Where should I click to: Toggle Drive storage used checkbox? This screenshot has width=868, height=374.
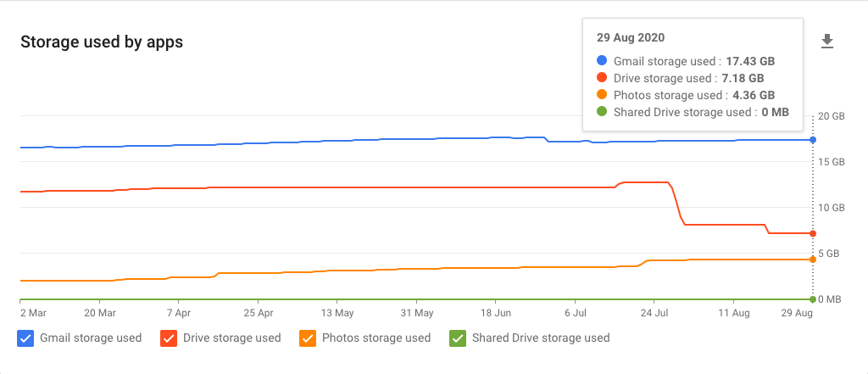coord(169,338)
